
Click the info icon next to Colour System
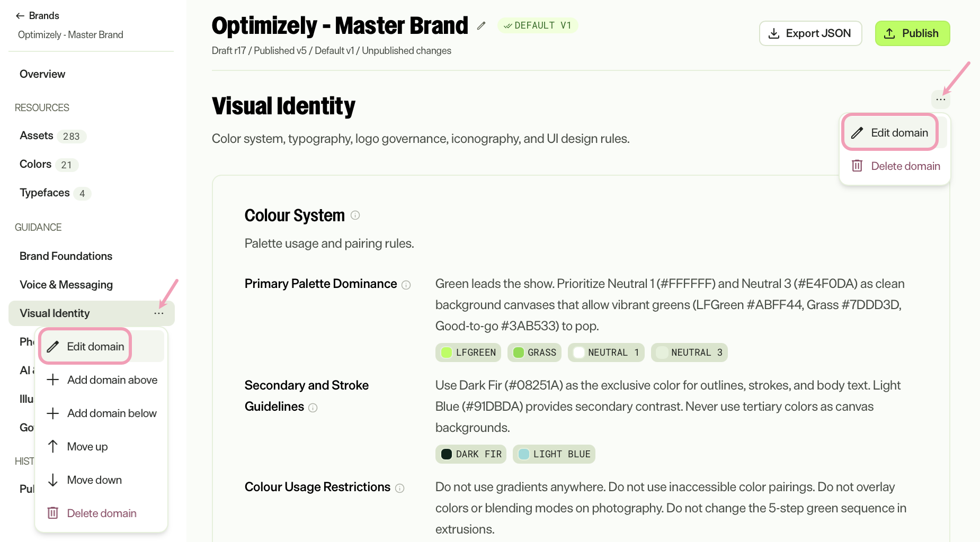pos(355,215)
